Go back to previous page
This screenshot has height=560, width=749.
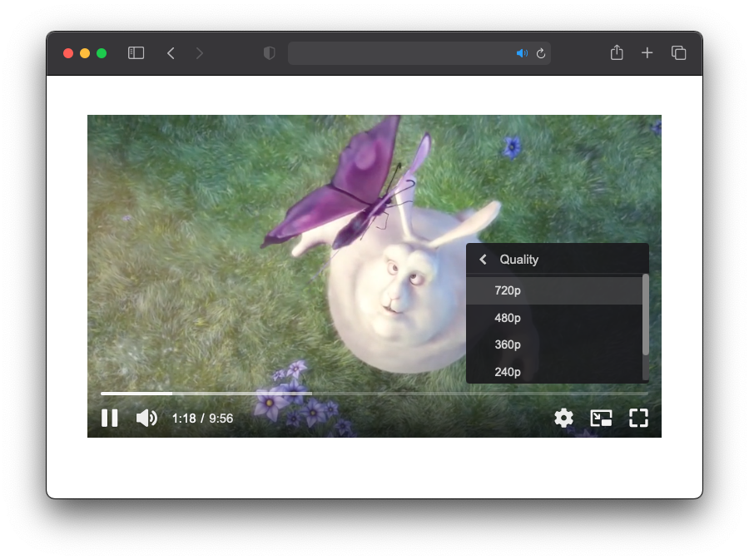click(x=171, y=53)
